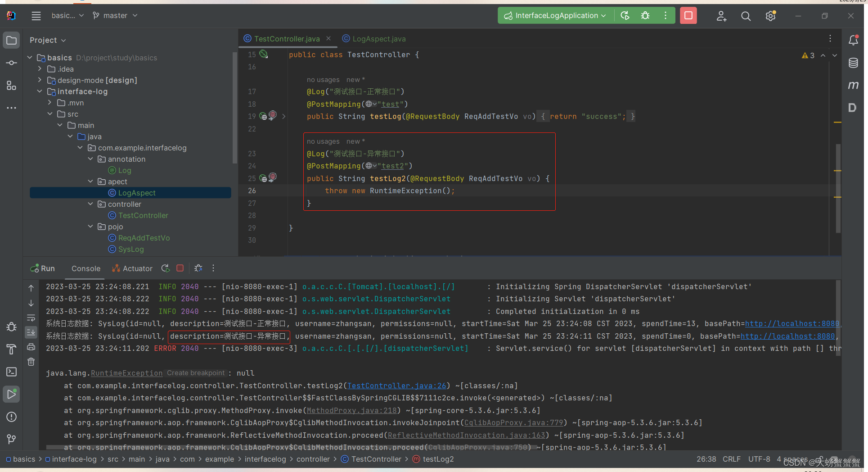Rerun application in Run panel
Screen dimensions: 868x472
(x=166, y=268)
